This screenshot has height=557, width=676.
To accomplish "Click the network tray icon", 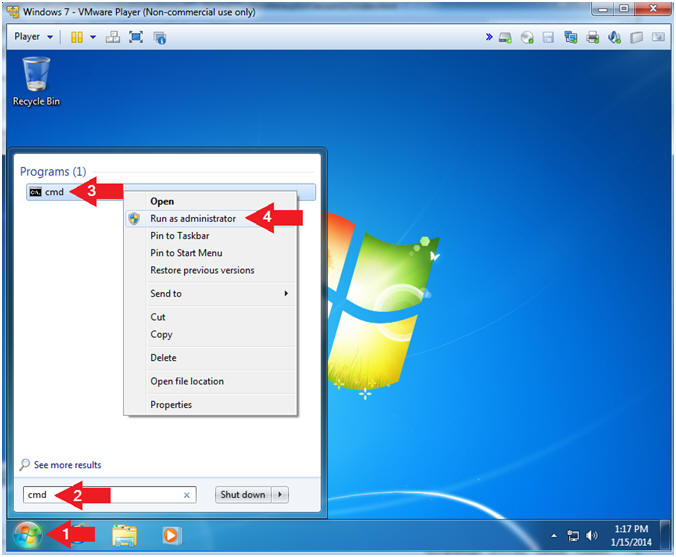I will click(573, 536).
